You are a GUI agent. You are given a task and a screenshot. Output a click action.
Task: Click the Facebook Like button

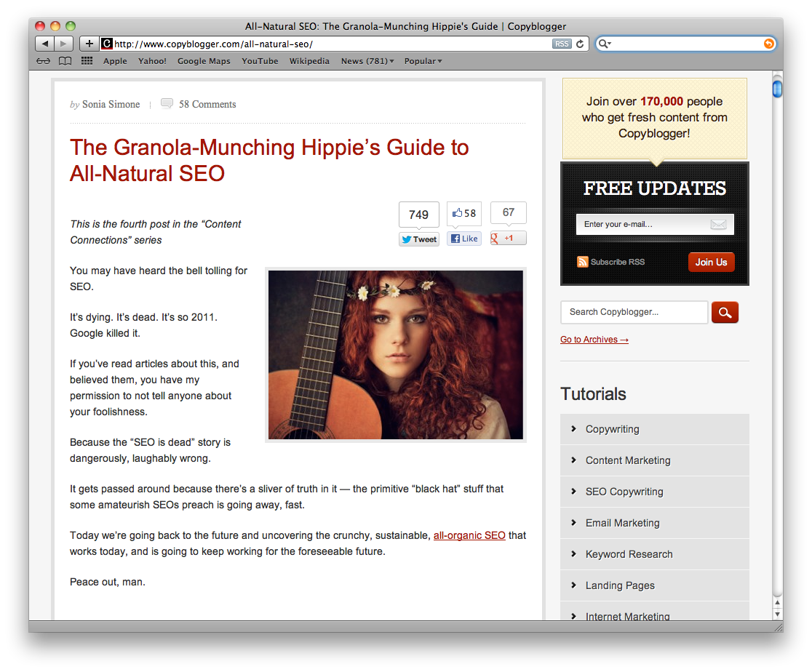point(464,239)
